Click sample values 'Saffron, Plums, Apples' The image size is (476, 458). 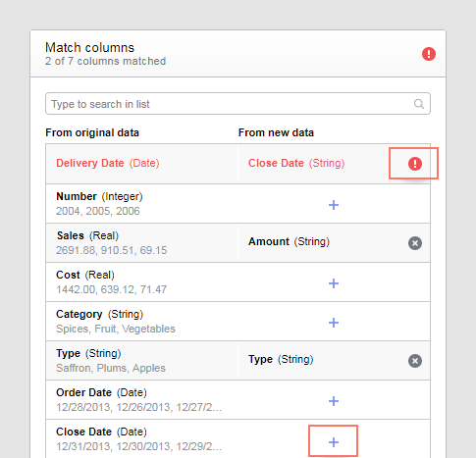click(x=111, y=368)
